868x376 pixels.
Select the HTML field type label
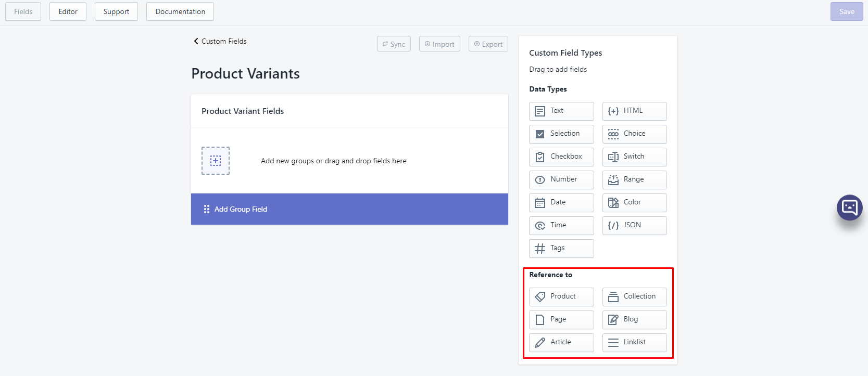pyautogui.click(x=633, y=111)
